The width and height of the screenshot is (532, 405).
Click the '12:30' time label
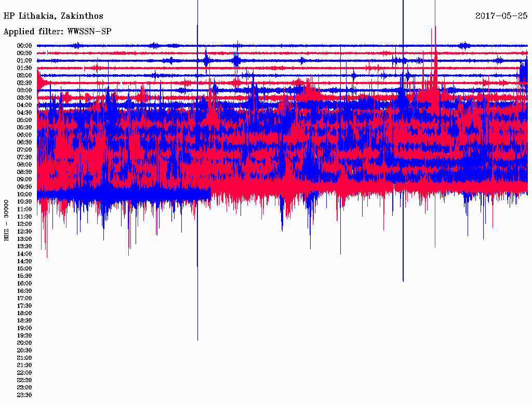24,232
